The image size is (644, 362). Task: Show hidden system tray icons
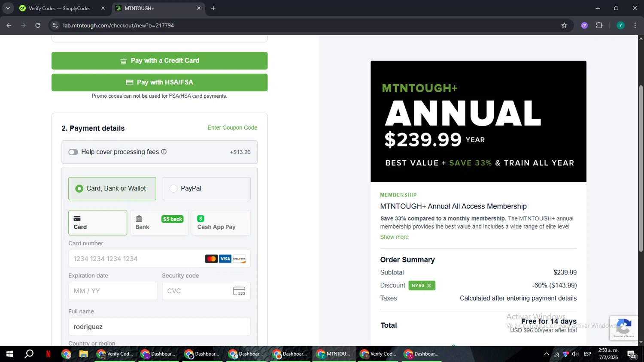pyautogui.click(x=546, y=354)
